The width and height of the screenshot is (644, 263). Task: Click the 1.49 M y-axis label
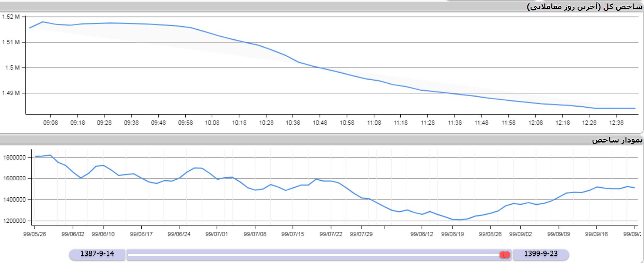(x=10, y=93)
